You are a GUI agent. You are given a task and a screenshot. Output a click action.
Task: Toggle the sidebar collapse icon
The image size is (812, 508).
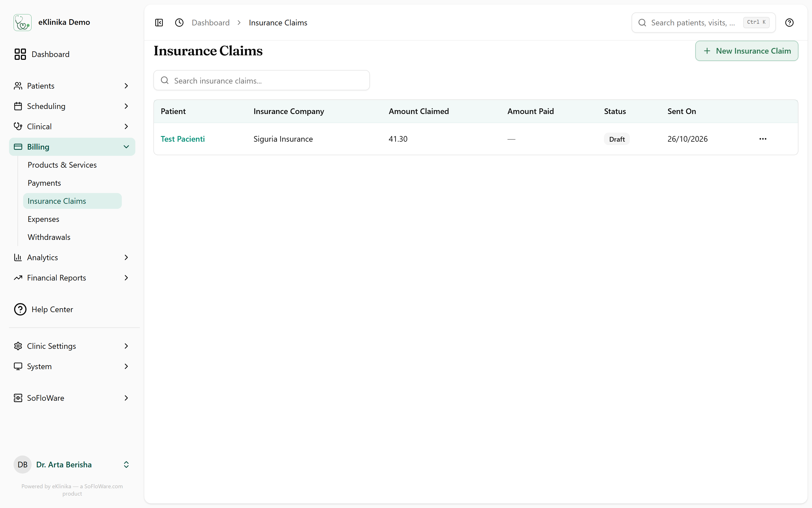(x=159, y=23)
